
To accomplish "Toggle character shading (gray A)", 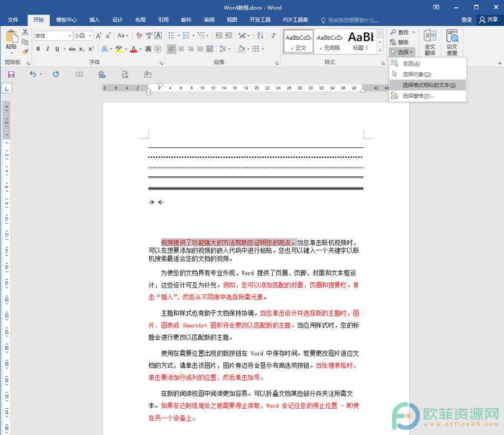I will pyautogui.click(x=148, y=49).
